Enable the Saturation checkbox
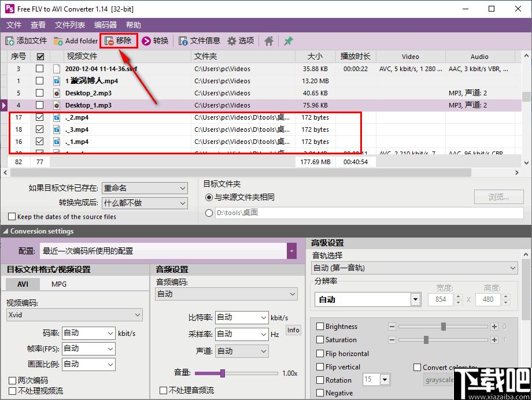Viewport: 532px width, 400px height. (x=320, y=340)
